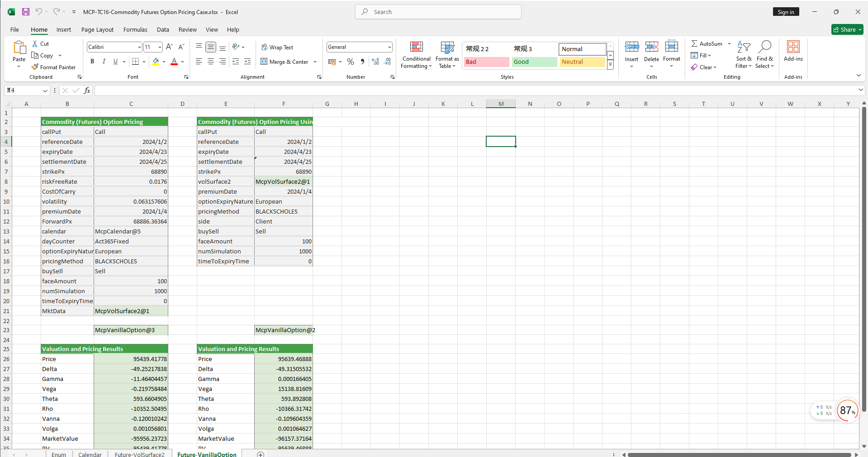Align text to the right
This screenshot has height=457, width=868.
click(x=223, y=61)
